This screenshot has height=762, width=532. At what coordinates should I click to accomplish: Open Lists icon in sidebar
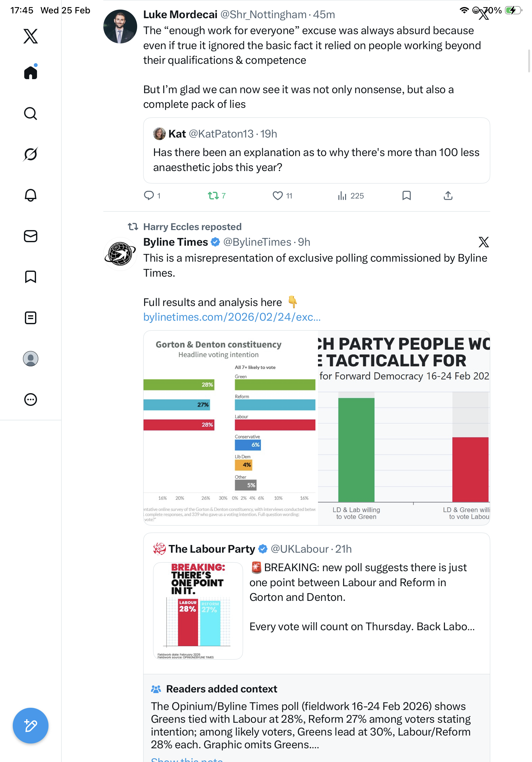tap(31, 317)
